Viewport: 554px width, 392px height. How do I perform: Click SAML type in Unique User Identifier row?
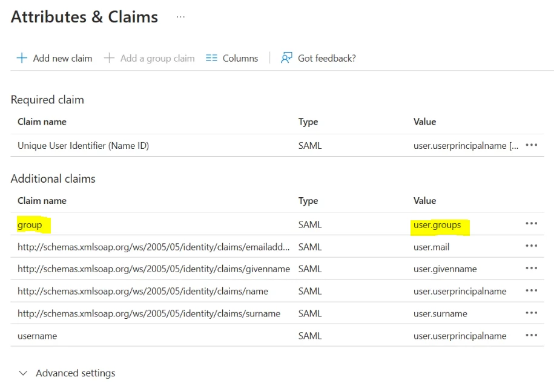tap(310, 146)
